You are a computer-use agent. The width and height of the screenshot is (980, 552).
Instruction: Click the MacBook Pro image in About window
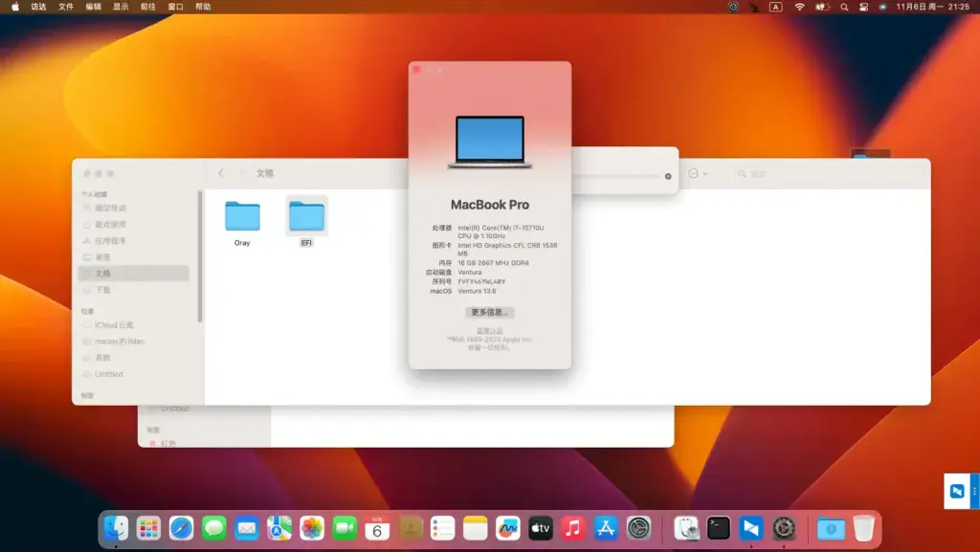[489, 143]
